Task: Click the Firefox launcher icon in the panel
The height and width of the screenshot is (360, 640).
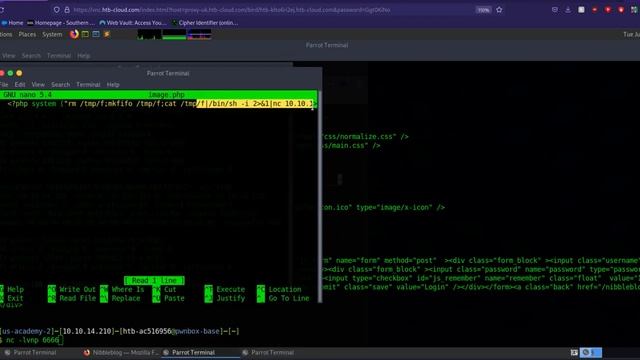Action: pyautogui.click(x=74, y=34)
